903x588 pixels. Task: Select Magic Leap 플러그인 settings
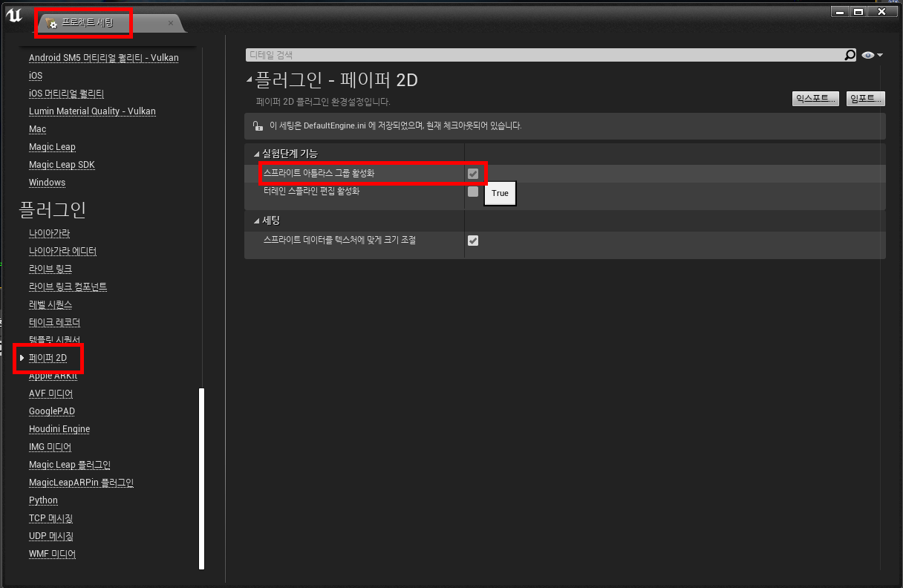[x=70, y=465]
